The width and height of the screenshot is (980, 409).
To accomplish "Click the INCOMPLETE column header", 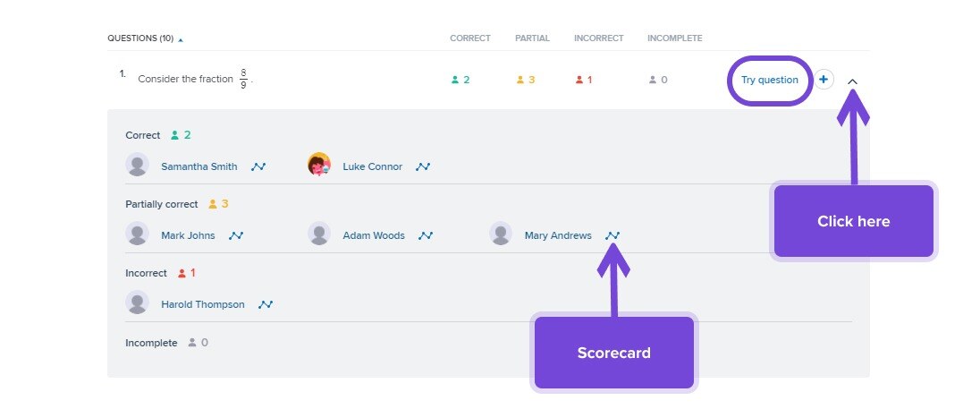I will [x=675, y=38].
